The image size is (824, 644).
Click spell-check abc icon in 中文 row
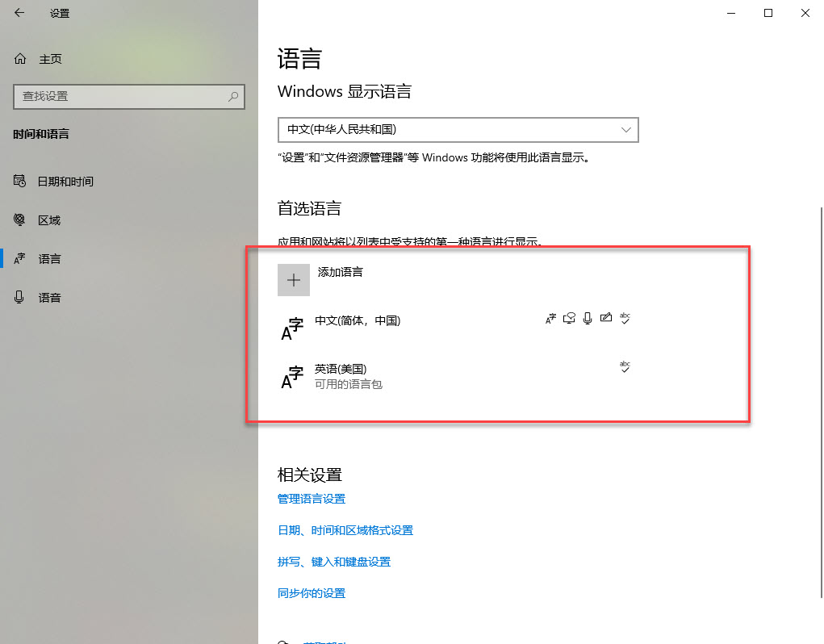click(x=625, y=318)
